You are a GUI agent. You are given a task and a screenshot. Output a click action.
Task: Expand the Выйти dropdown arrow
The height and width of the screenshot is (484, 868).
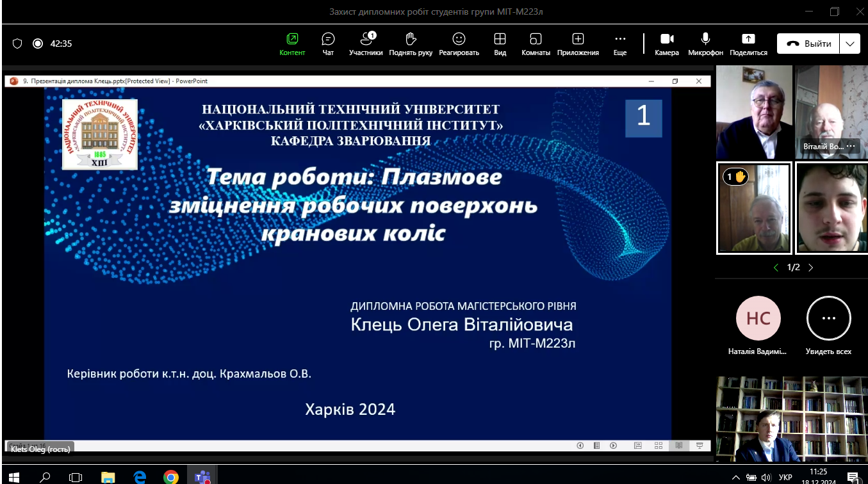[x=850, y=44]
